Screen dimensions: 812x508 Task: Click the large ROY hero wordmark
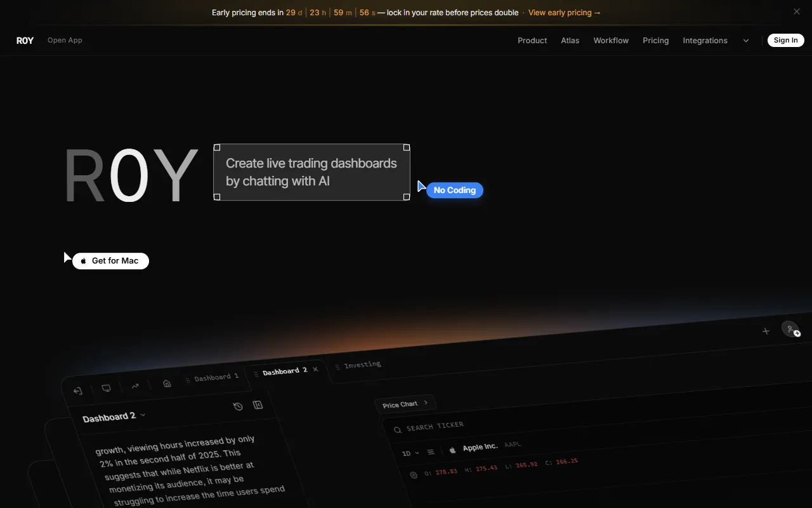[x=131, y=176]
